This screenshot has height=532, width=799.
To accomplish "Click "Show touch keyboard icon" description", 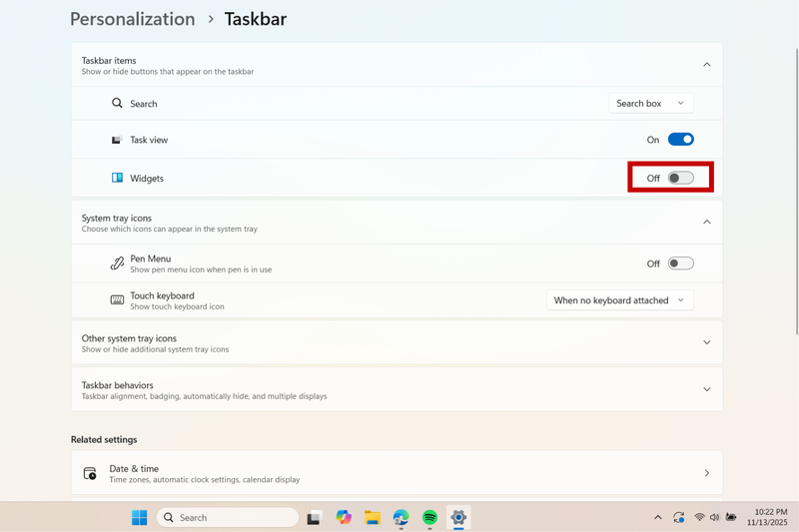I will [x=177, y=306].
